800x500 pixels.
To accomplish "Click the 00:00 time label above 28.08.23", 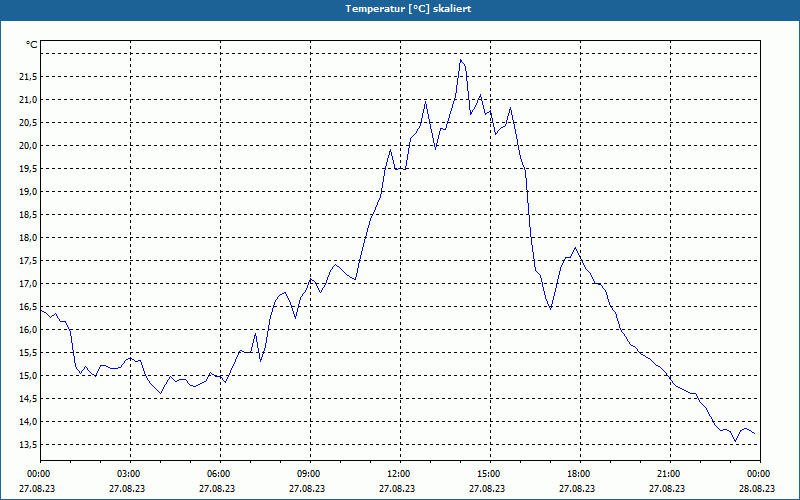I will 757,474.
